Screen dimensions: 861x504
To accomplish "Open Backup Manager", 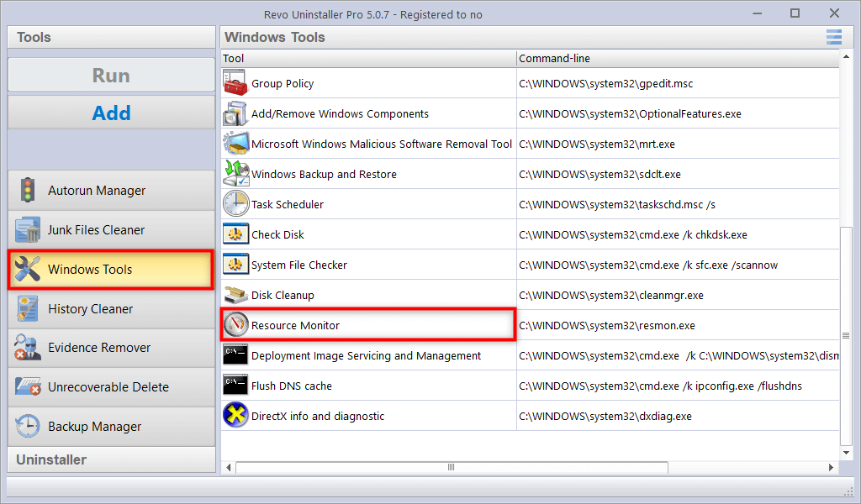I will [x=111, y=426].
